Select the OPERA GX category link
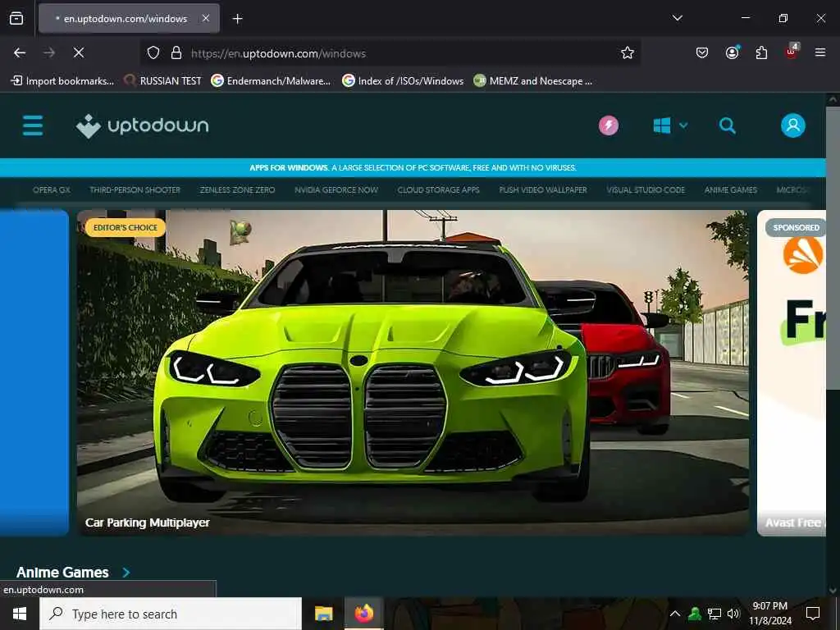The height and width of the screenshot is (630, 840). (x=52, y=189)
